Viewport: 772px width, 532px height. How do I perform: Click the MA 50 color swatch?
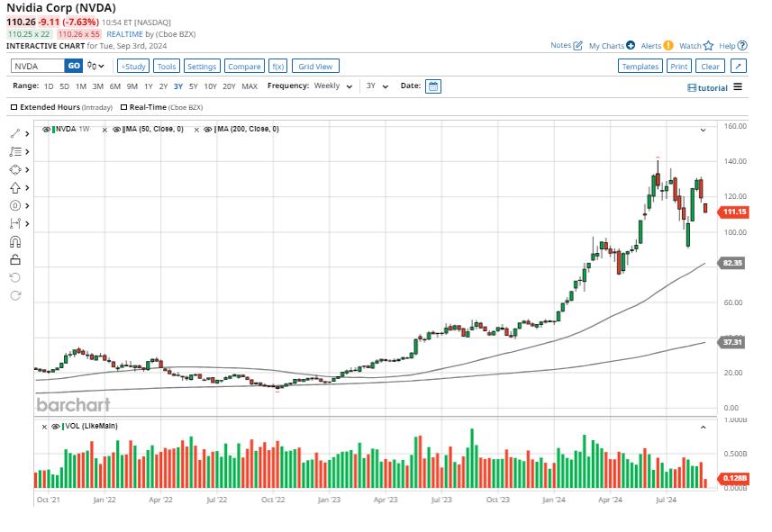[x=123, y=130]
